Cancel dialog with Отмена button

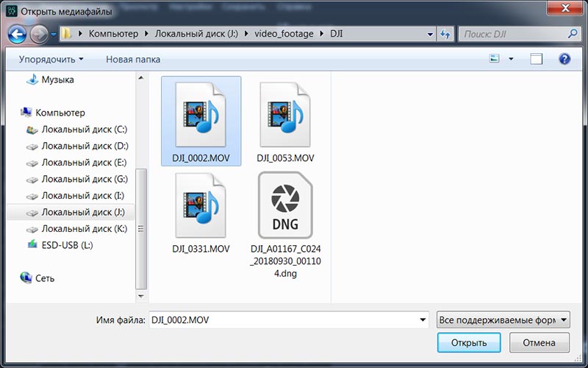539,342
